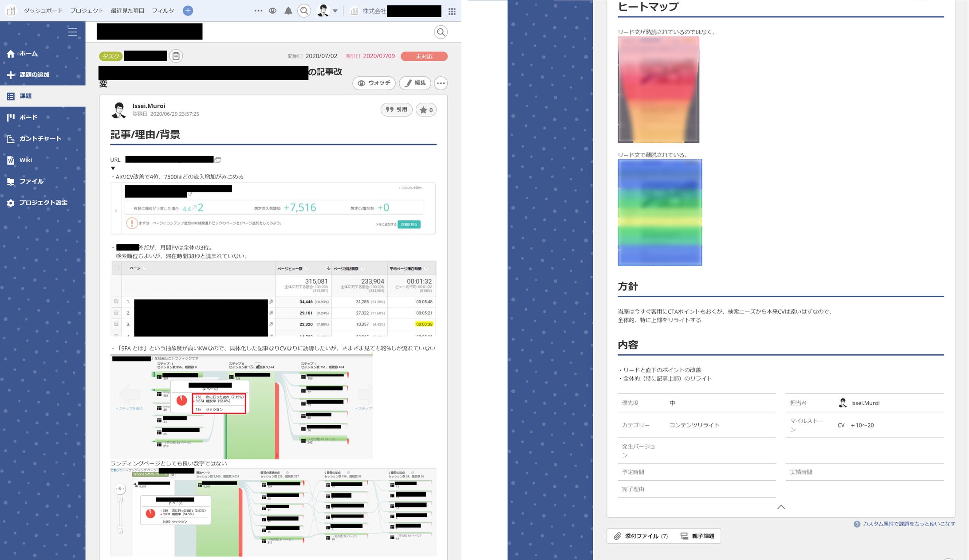Viewport: 969px width, 560px height.
Task: Check row 3 checkbox in page table
Action: [x=117, y=324]
